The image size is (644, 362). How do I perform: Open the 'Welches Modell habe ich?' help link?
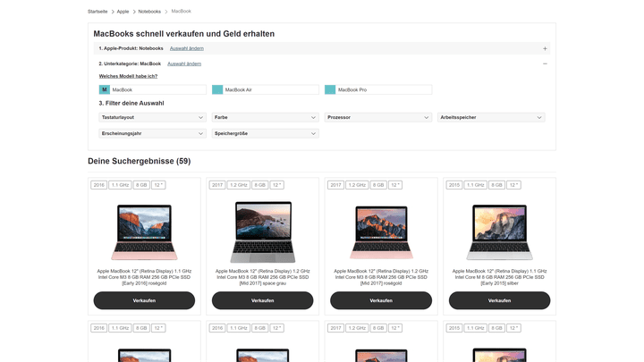click(x=128, y=76)
